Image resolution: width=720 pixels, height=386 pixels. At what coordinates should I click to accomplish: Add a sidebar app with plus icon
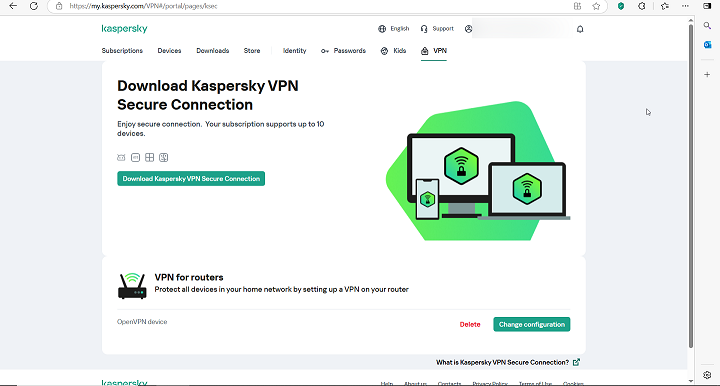coord(707,74)
